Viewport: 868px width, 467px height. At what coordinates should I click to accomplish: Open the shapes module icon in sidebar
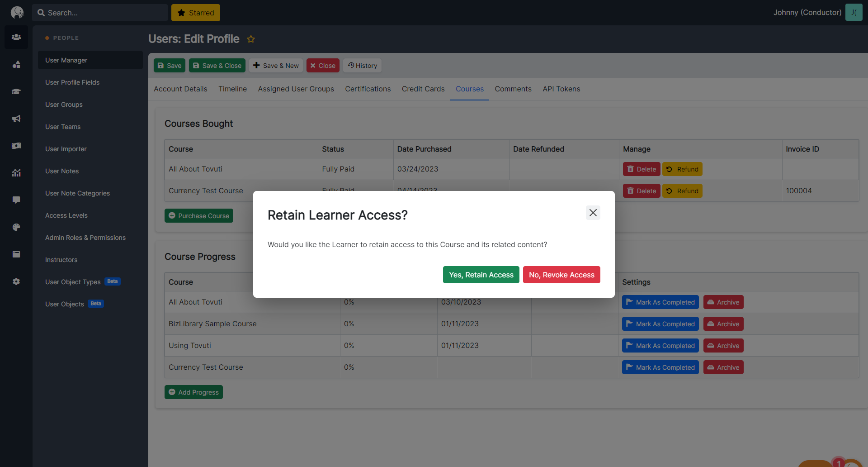(x=16, y=64)
